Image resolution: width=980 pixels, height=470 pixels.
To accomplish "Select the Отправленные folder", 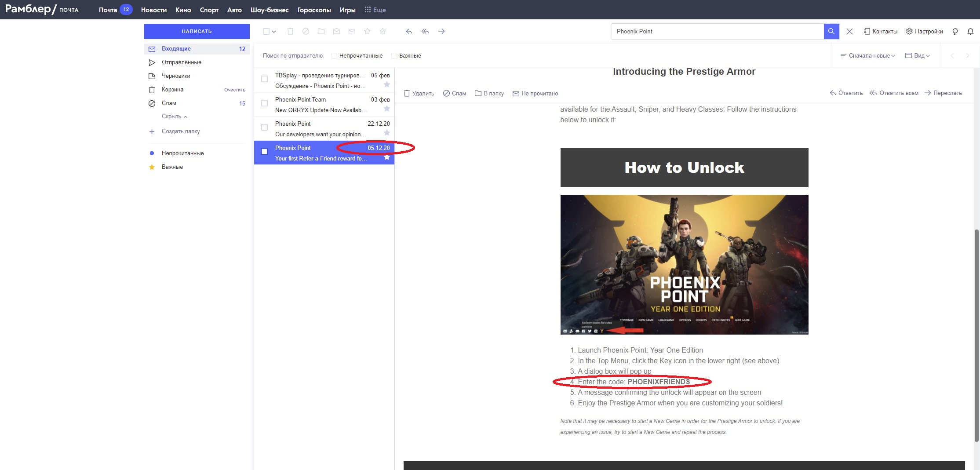I will tap(197, 62).
